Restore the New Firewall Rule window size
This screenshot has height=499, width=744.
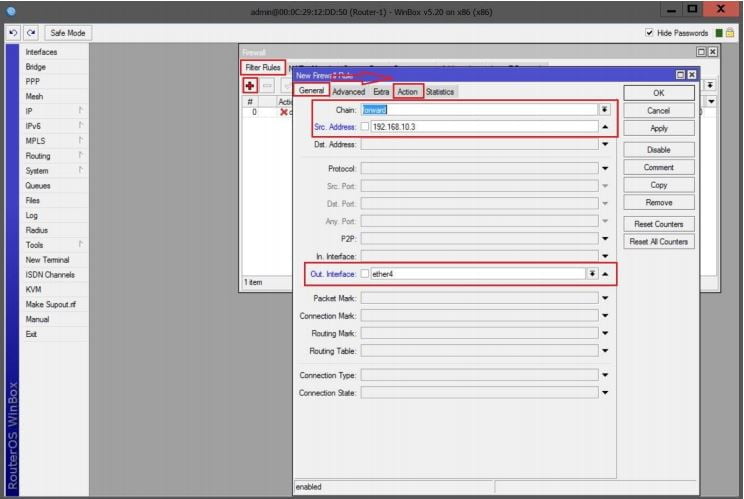pyautogui.click(x=680, y=75)
